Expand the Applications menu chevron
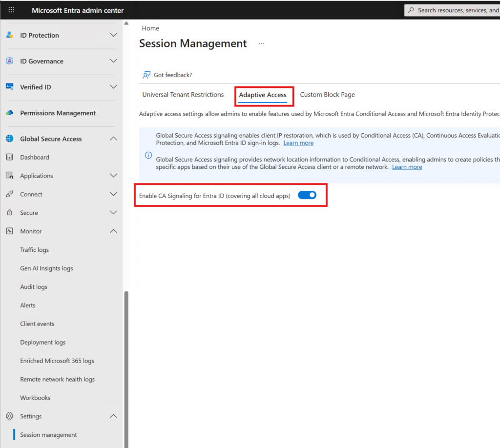 [x=113, y=176]
